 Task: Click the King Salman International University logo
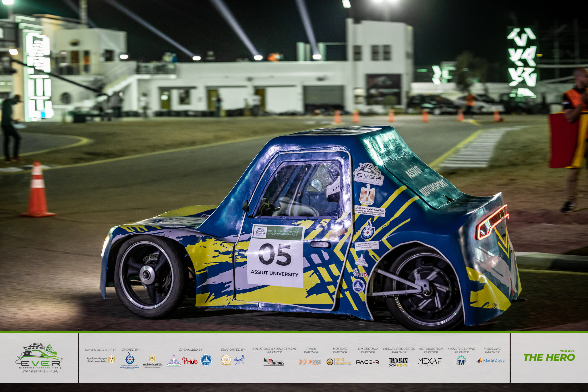click(339, 362)
